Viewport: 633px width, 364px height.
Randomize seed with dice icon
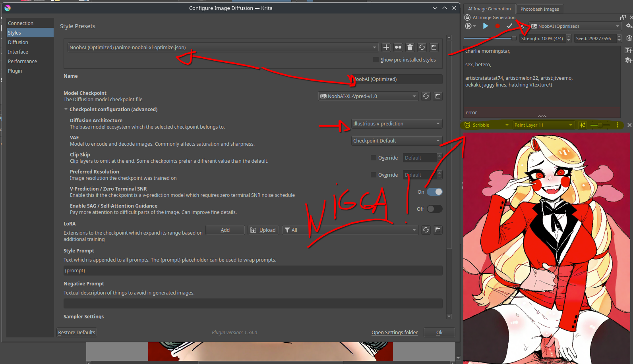pyautogui.click(x=629, y=38)
